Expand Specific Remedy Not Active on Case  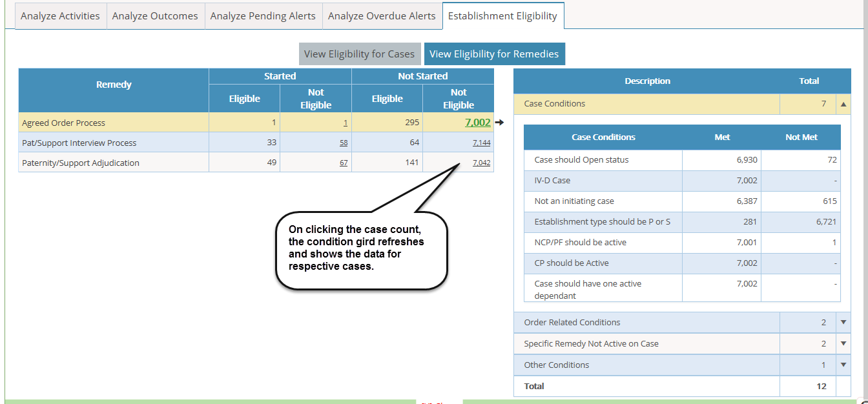[x=843, y=344]
